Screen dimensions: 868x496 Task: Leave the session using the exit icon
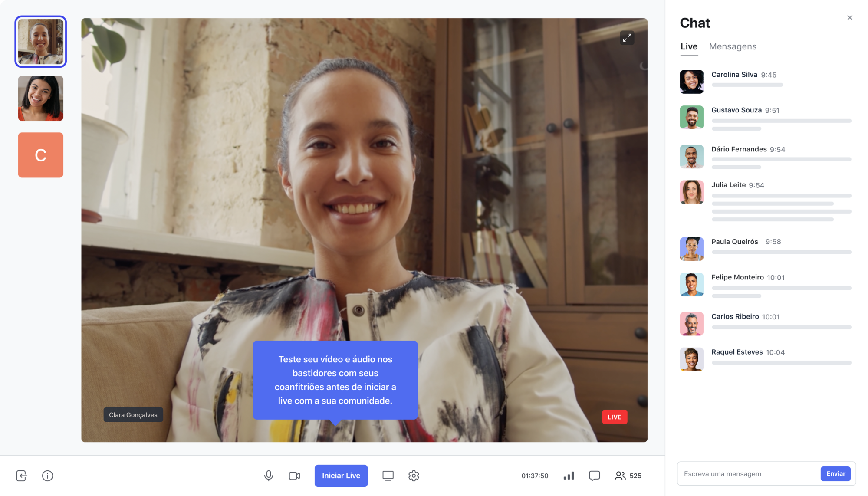(21, 476)
